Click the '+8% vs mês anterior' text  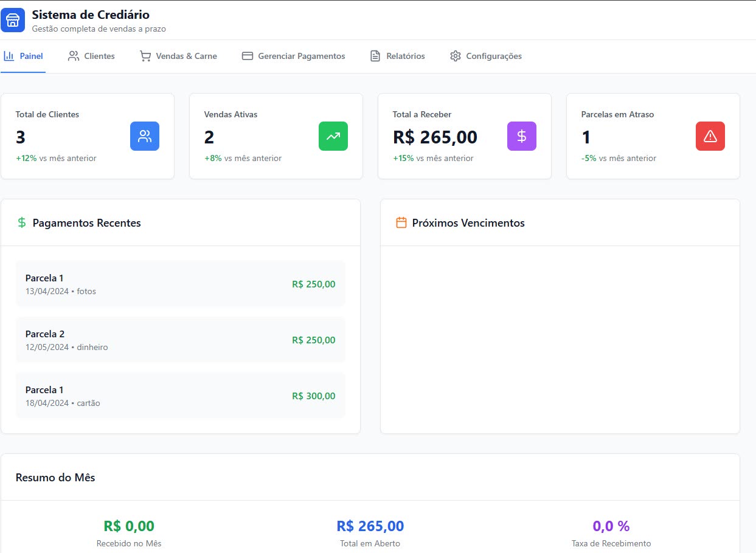tap(243, 158)
